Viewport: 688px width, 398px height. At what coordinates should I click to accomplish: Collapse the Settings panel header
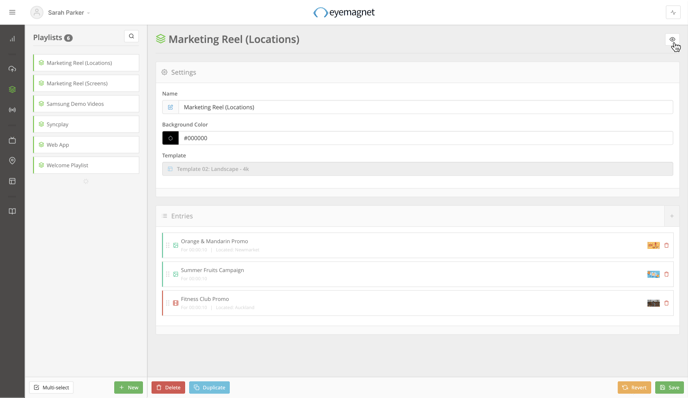tap(417, 72)
